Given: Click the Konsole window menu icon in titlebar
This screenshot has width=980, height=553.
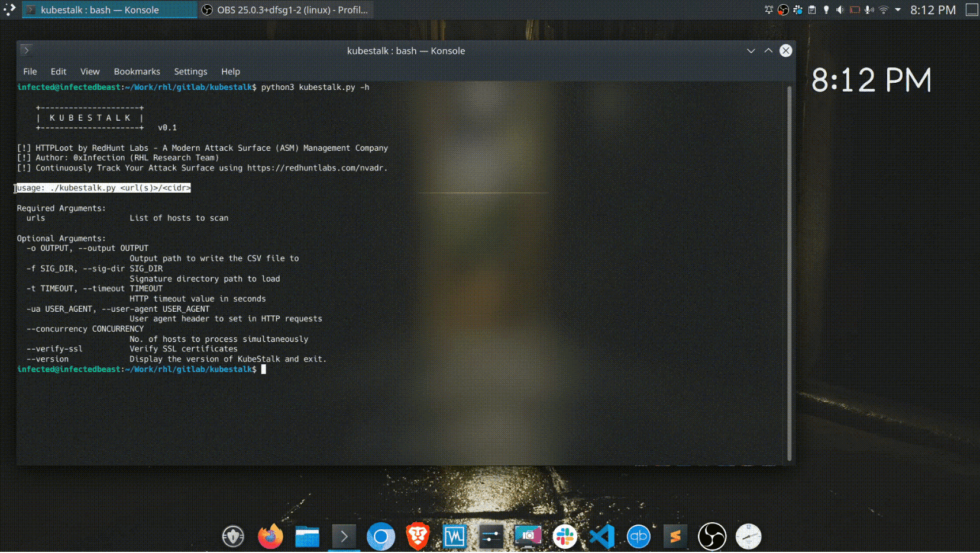Looking at the screenshot, I should (x=26, y=50).
